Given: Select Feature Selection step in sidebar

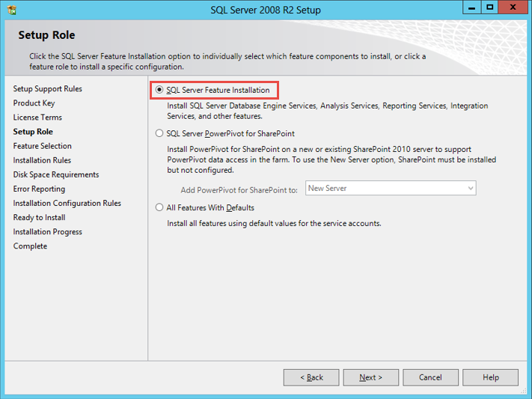Looking at the screenshot, I should [43, 146].
